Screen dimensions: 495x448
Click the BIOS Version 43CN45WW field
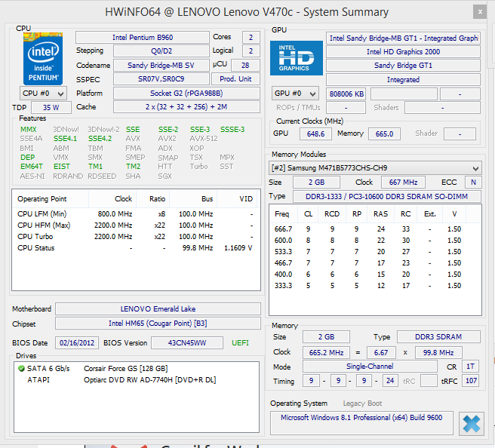186,342
